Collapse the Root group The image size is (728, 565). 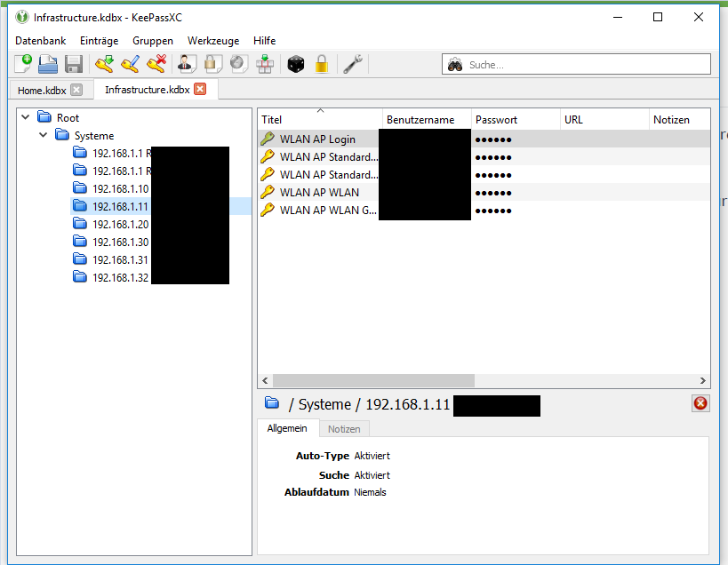[25, 116]
